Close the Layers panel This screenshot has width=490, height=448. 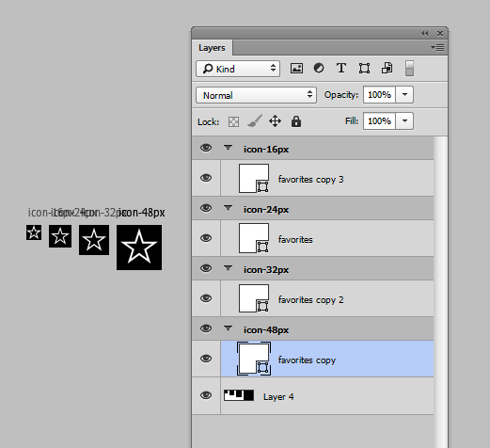pyautogui.click(x=440, y=33)
